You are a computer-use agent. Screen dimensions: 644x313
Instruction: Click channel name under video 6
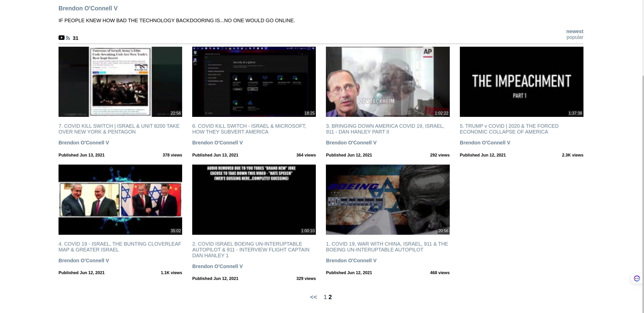pos(217,143)
